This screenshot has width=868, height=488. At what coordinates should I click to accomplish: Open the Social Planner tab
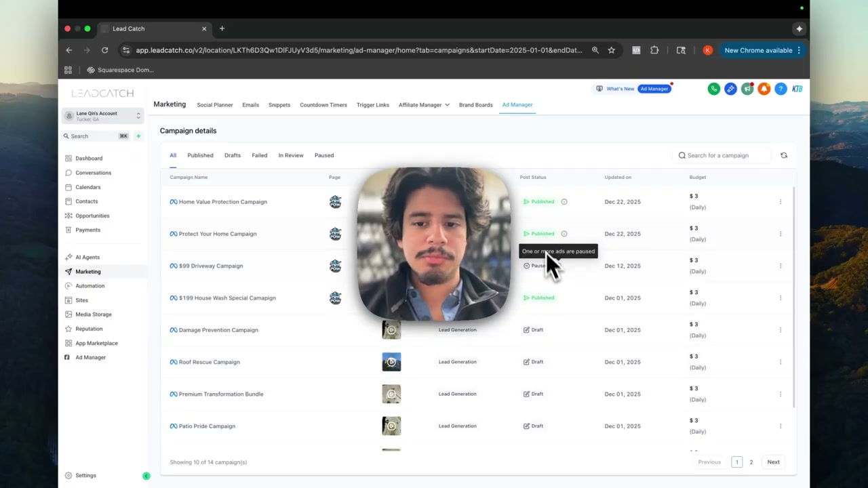(215, 105)
